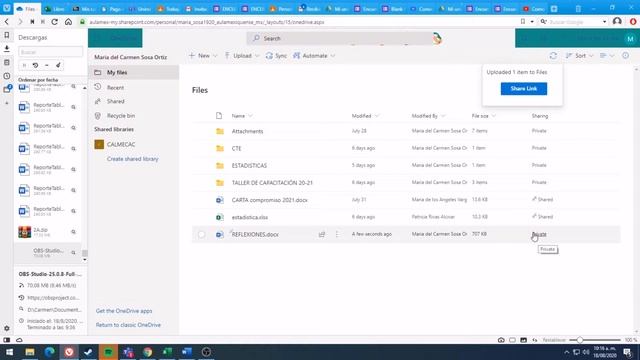Screen dimensions: 640x360
Task: Open the TALLER DE CAPACITACIÓN 20-21 folder
Action: [272, 182]
